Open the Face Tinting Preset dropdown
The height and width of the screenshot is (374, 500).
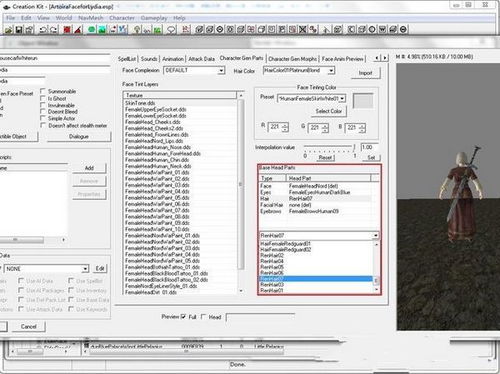click(x=311, y=98)
